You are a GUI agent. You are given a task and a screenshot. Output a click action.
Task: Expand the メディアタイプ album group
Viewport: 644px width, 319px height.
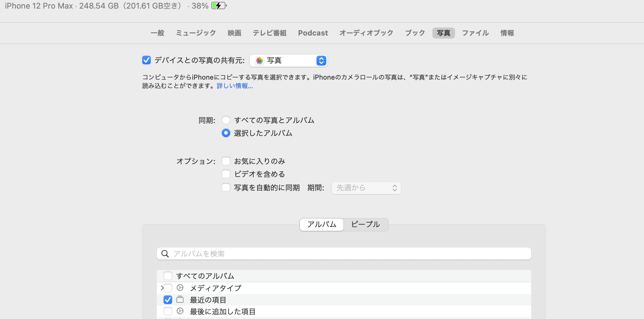pyautogui.click(x=162, y=288)
